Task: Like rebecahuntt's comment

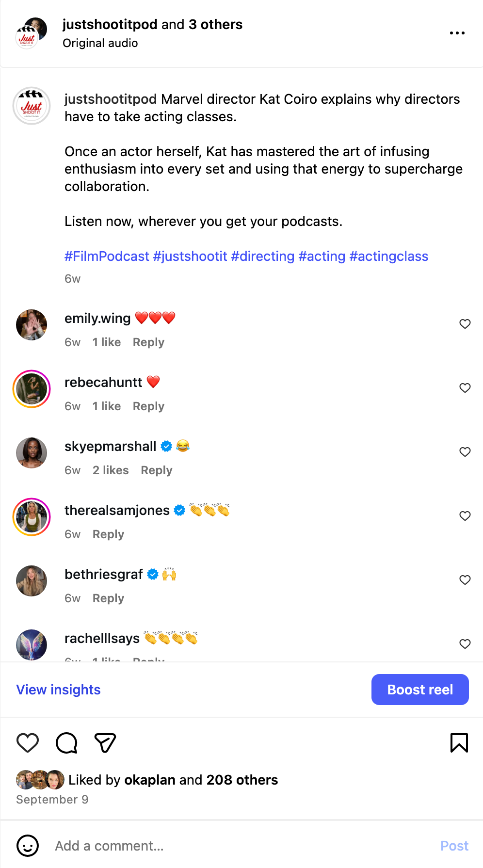Action: [x=465, y=388]
